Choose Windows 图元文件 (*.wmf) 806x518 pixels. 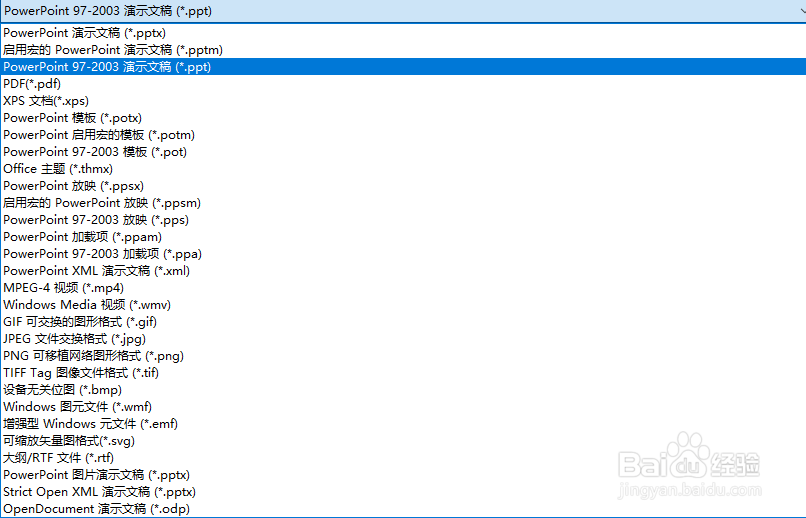403,406
